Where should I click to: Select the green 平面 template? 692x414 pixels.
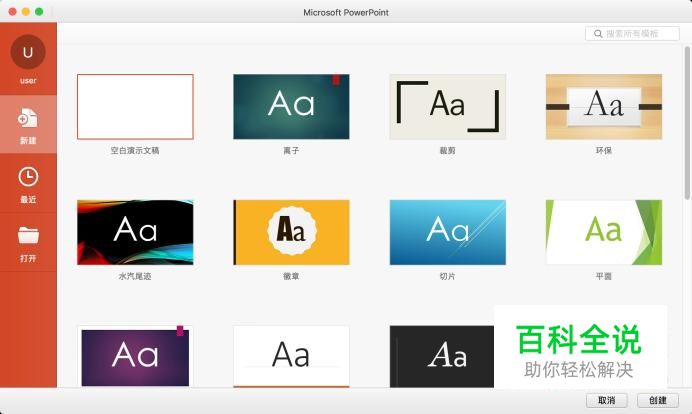[604, 233]
